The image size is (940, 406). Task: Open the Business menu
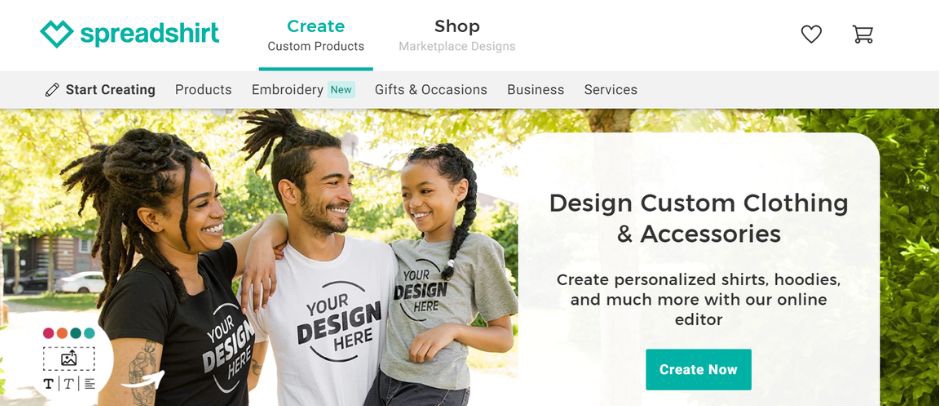tap(535, 90)
